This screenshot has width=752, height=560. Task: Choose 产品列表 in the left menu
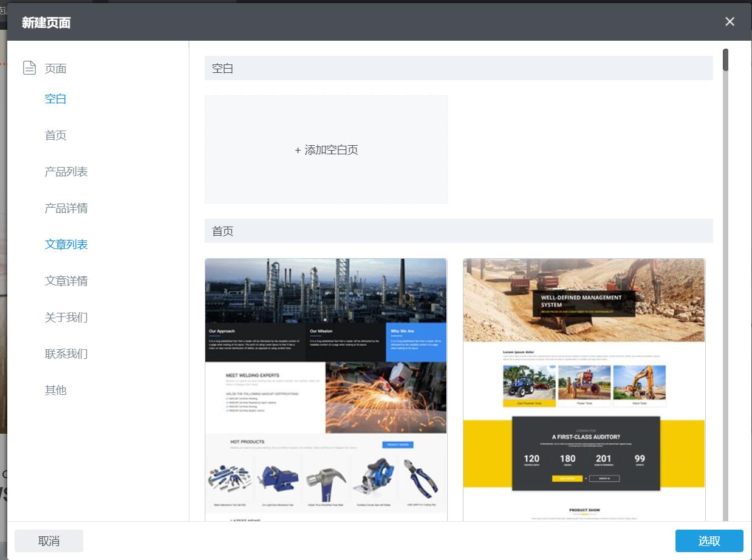click(x=66, y=172)
